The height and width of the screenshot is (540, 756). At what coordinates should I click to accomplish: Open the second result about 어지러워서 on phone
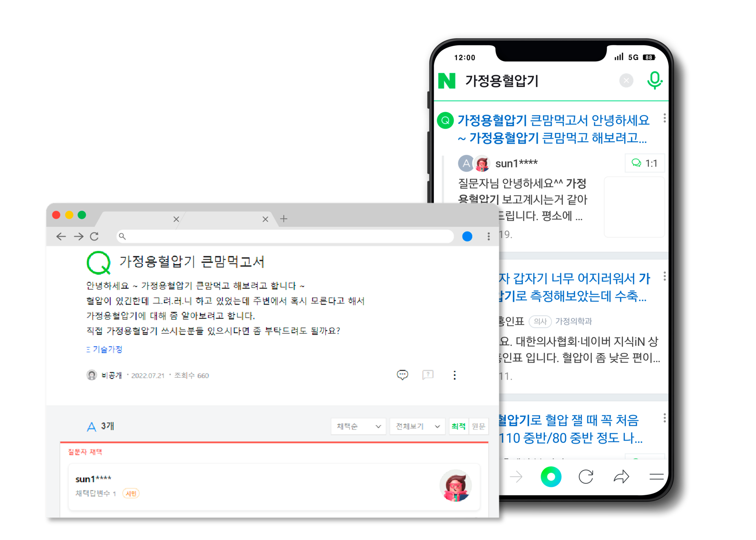click(x=575, y=287)
